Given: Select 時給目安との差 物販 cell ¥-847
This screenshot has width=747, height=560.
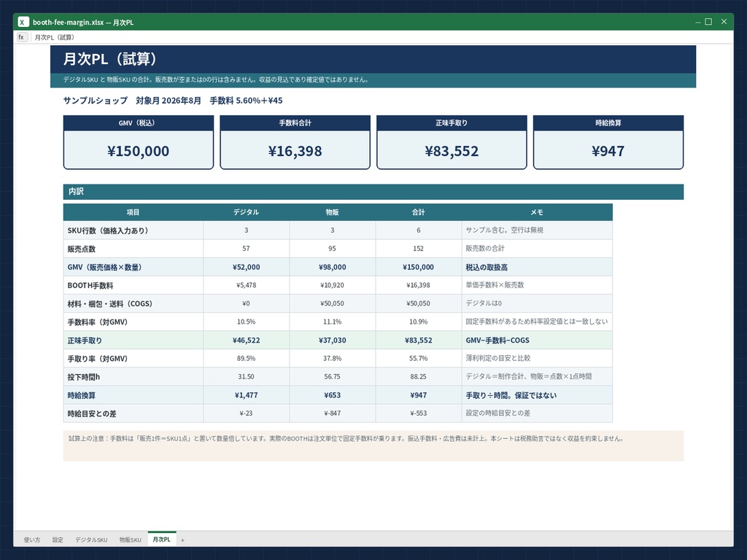Looking at the screenshot, I should tap(332, 413).
